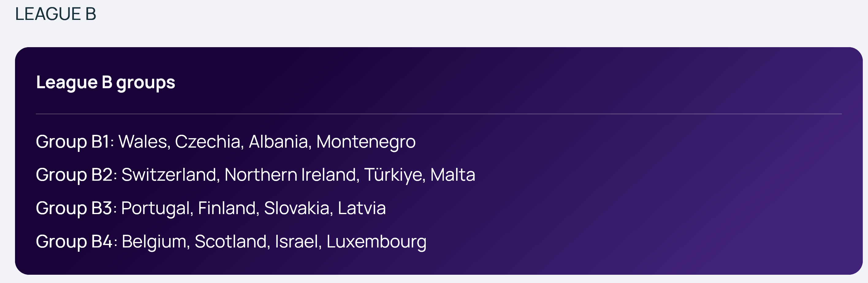Screen dimensions: 868x283
Task: Select the "Group B1" label
Action: pyautogui.click(x=72, y=141)
